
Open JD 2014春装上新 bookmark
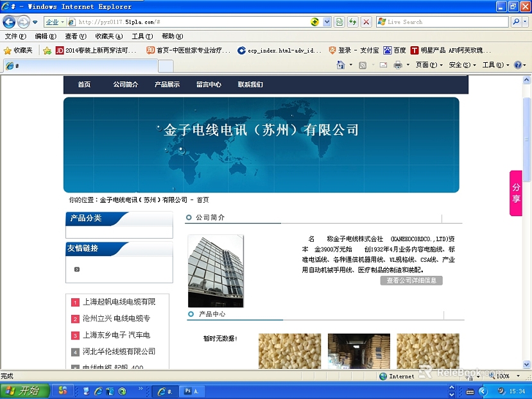click(96, 51)
